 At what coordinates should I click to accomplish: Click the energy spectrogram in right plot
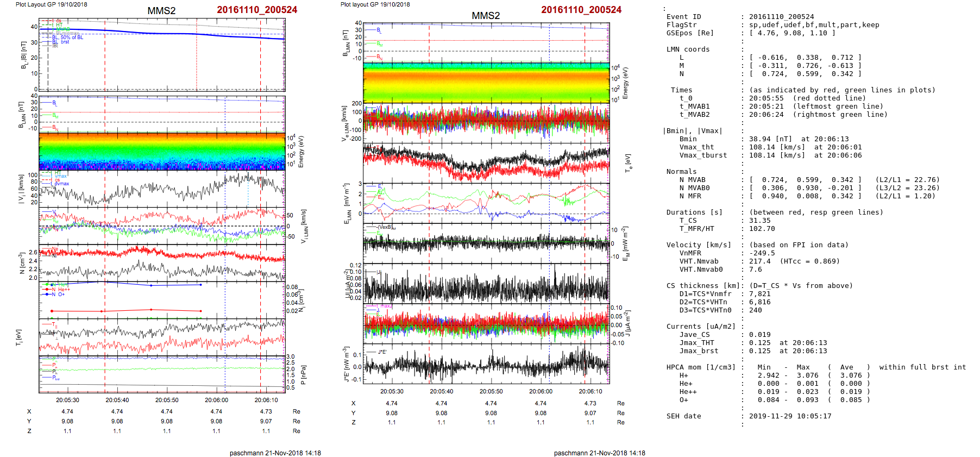click(x=486, y=83)
